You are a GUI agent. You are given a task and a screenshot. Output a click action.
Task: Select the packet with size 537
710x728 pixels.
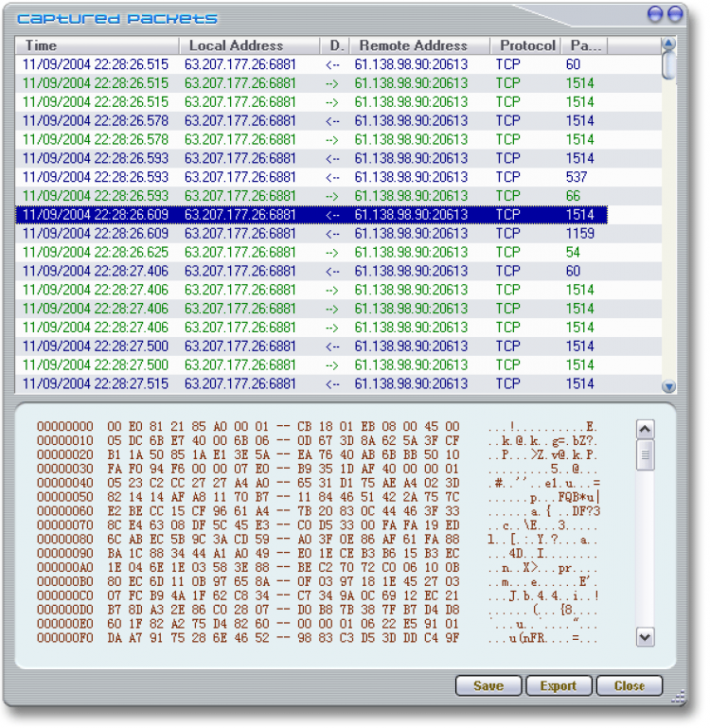339,177
